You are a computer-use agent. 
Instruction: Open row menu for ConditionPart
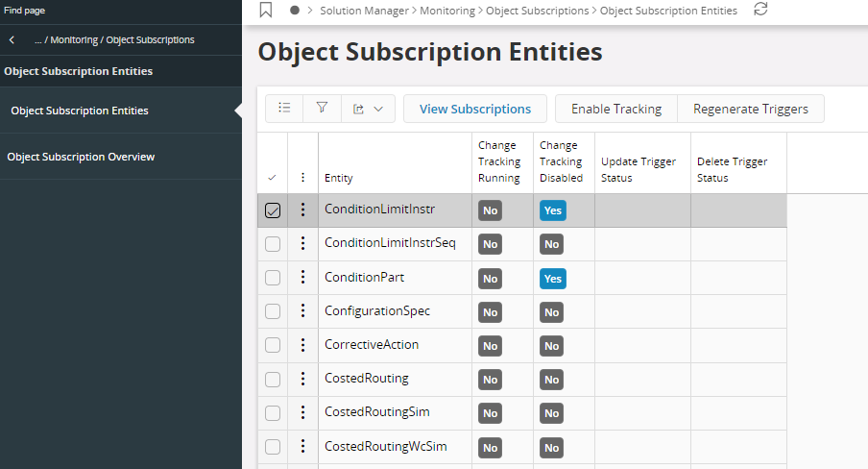pyautogui.click(x=303, y=278)
